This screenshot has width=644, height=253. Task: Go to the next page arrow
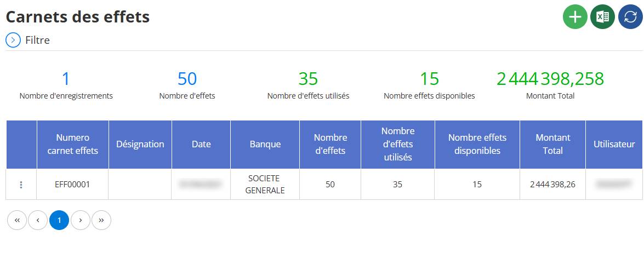pyautogui.click(x=81, y=220)
